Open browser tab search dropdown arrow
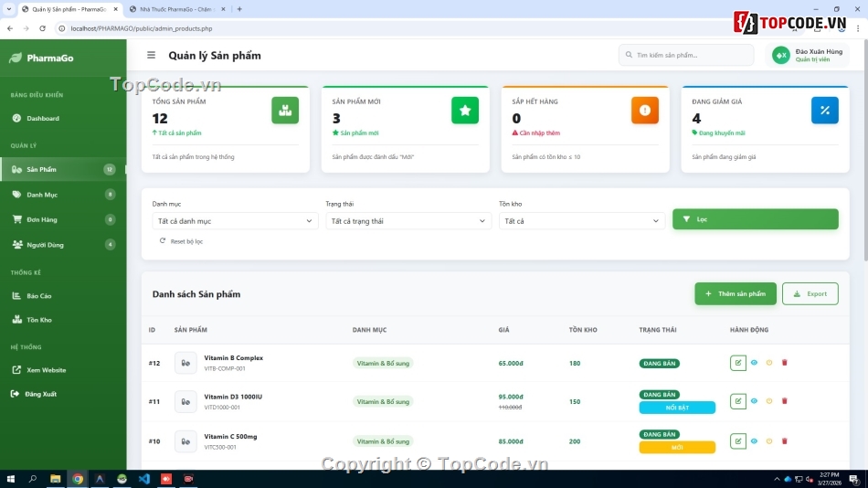 point(9,9)
